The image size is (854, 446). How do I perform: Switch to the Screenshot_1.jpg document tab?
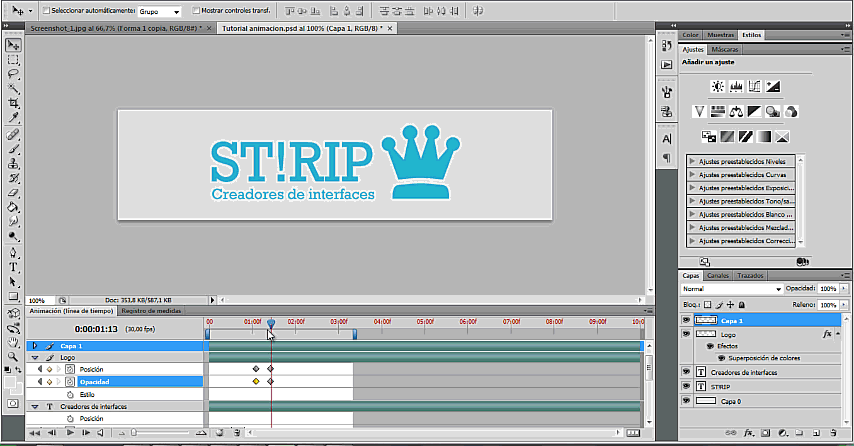click(116, 28)
